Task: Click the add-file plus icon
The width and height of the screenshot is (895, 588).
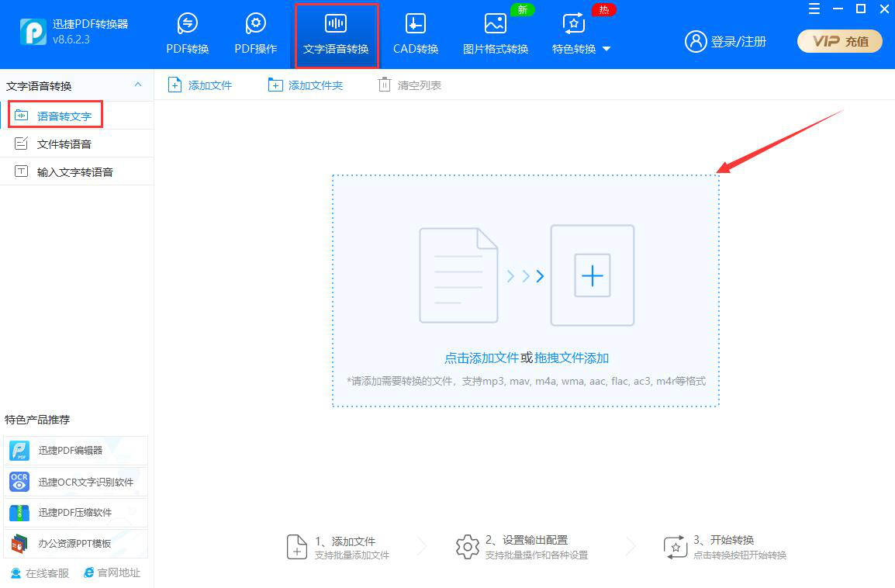Action: point(175,85)
